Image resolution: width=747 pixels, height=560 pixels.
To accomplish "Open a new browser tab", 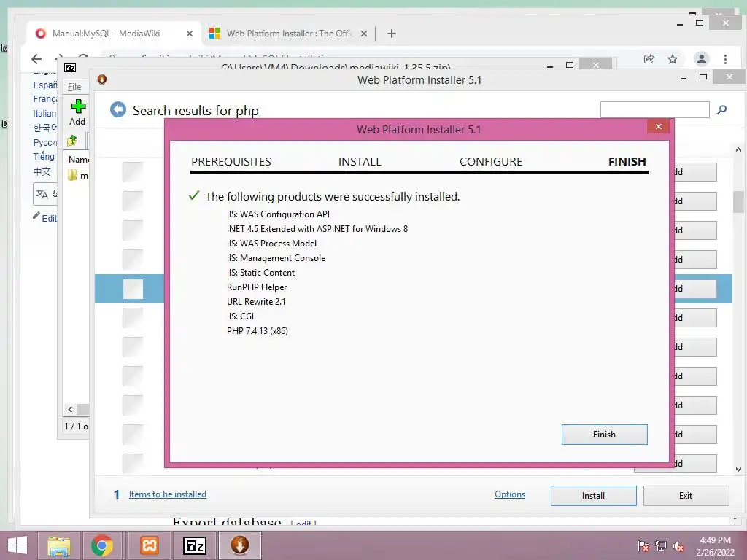I will 392,34.
